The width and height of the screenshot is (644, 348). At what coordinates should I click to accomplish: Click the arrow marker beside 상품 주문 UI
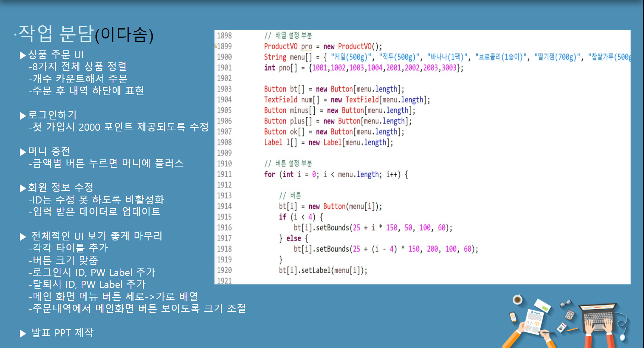pyautogui.click(x=22, y=55)
